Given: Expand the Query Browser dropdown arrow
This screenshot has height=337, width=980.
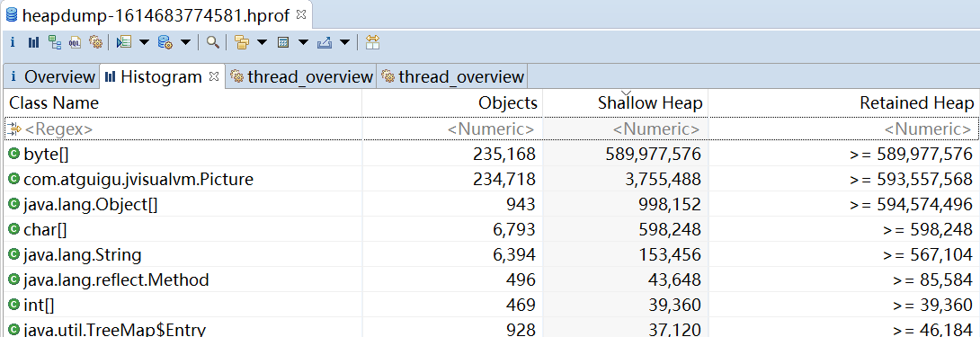Looking at the screenshot, I should click(x=185, y=42).
